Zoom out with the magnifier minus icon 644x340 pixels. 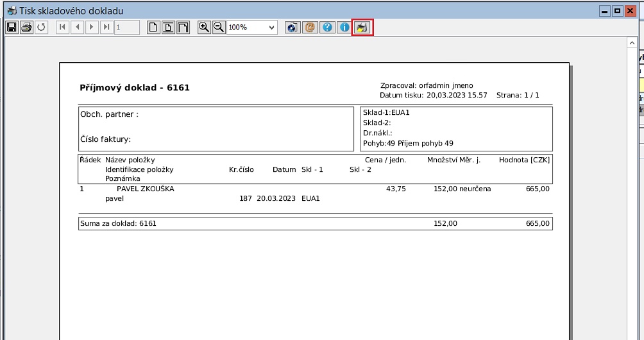coord(219,28)
